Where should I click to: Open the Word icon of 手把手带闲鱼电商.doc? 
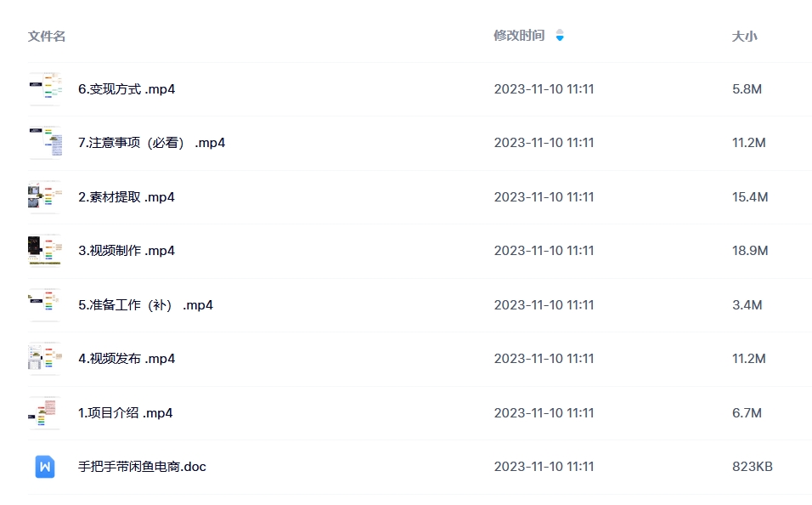tap(45, 467)
